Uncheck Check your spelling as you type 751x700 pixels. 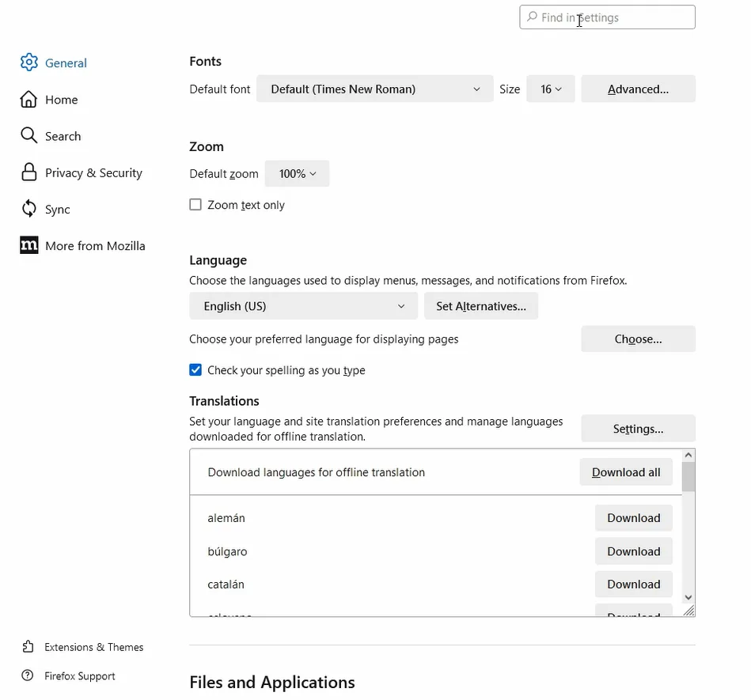pyautogui.click(x=195, y=369)
